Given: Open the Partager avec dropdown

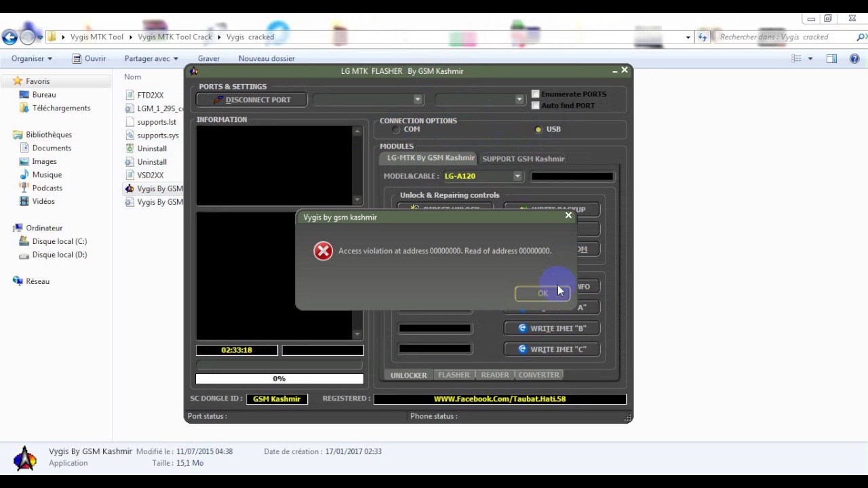Looking at the screenshot, I should pos(151,59).
